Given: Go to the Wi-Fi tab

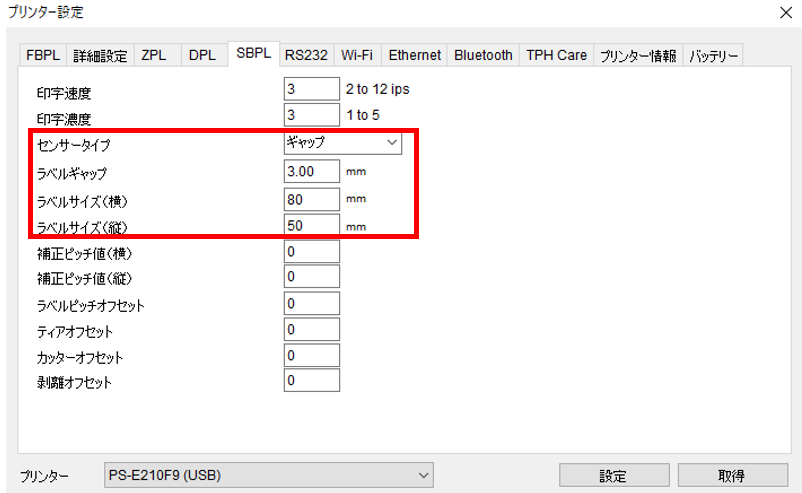Looking at the screenshot, I should (x=358, y=56).
